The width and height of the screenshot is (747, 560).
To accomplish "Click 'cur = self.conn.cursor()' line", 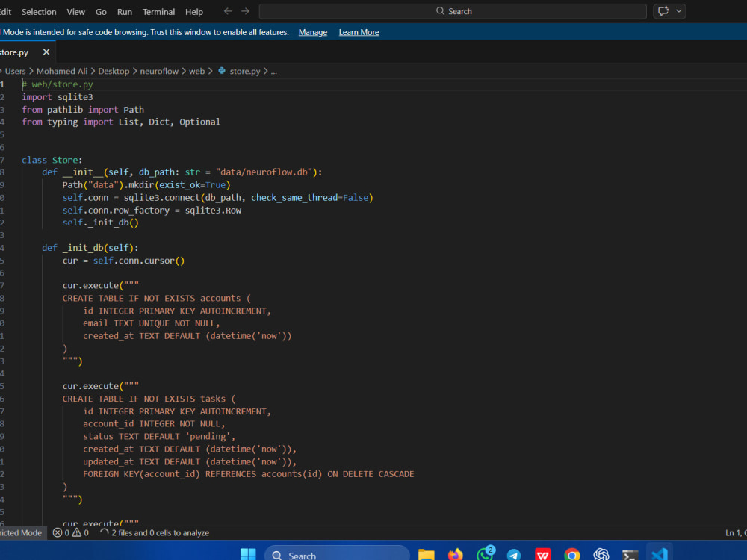I will point(123,261).
